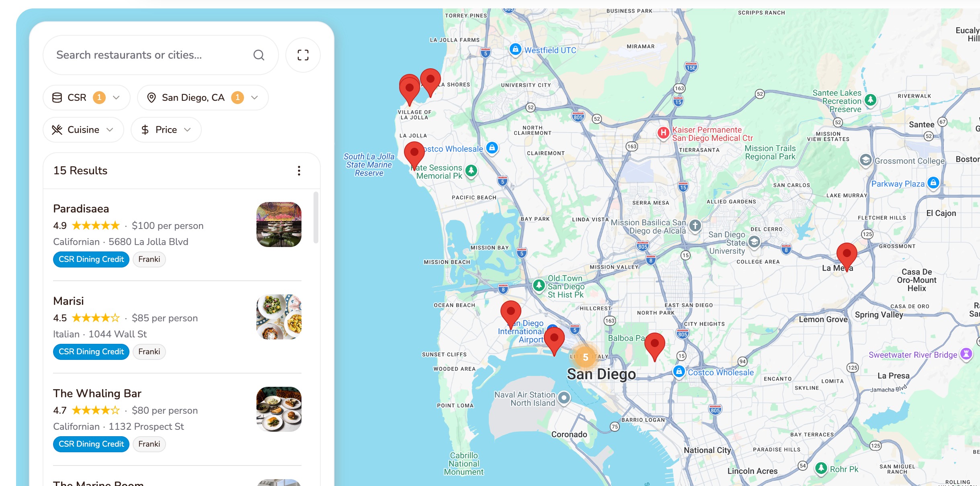Click CSR Dining Credit badge under Marisi
The width and height of the screenshot is (980, 486).
coord(91,352)
